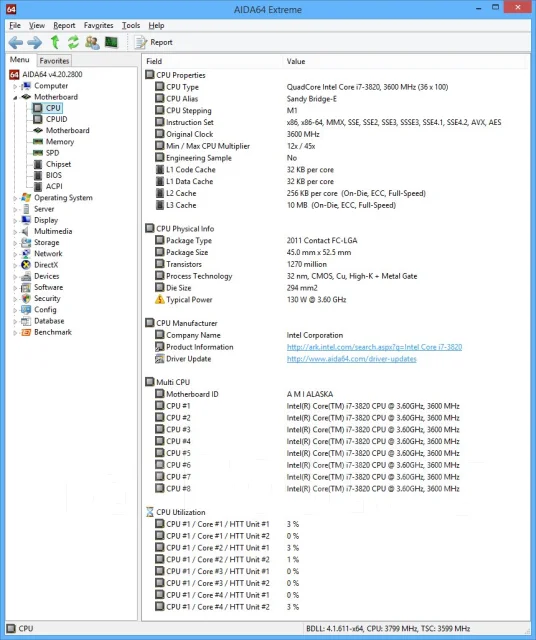Click the CPU icon in the status bar
The height and width of the screenshot is (640, 536).
pos(11,628)
